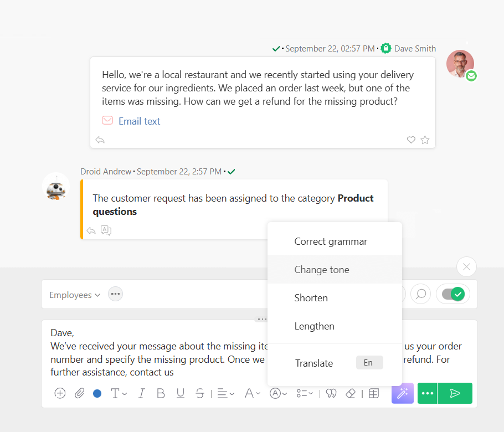Select the AI assistant magic wand icon
The width and height of the screenshot is (504, 432).
pyautogui.click(x=402, y=393)
